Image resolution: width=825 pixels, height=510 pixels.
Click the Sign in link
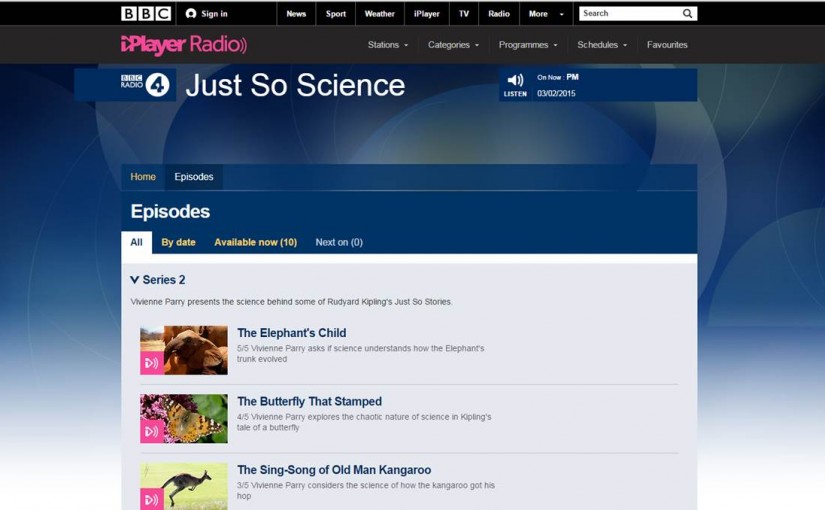tap(214, 14)
